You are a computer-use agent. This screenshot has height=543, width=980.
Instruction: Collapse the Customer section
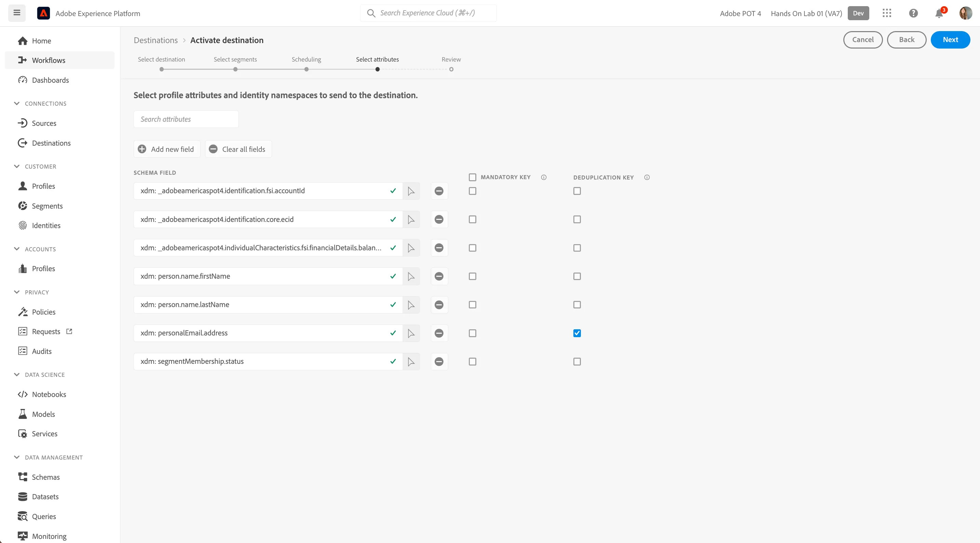pyautogui.click(x=17, y=166)
